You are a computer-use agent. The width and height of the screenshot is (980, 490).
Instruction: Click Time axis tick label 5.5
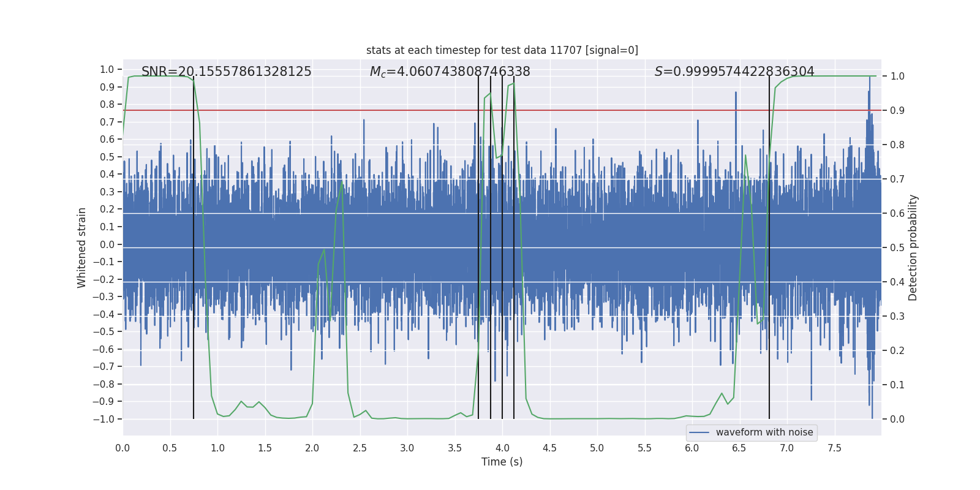644,448
